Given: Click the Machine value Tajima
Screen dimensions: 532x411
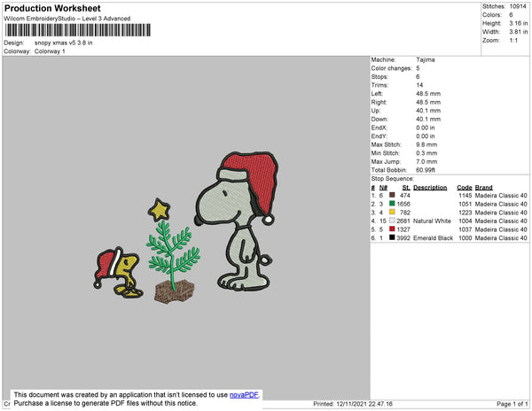Looking at the screenshot, I should pyautogui.click(x=426, y=59).
